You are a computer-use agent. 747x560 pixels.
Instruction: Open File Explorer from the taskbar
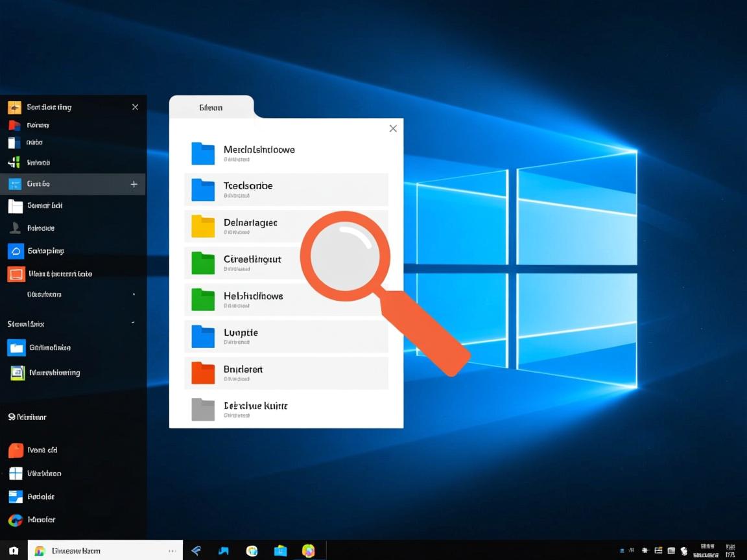(280, 550)
